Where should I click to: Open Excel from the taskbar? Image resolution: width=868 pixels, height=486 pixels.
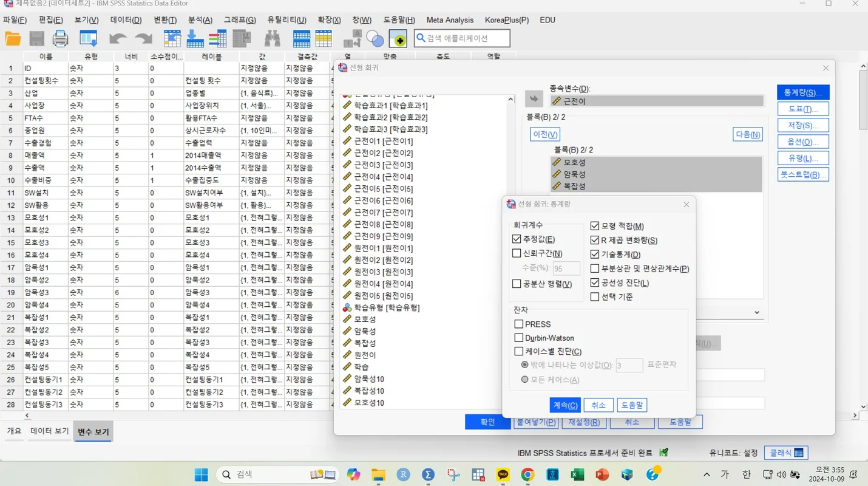[x=577, y=474]
